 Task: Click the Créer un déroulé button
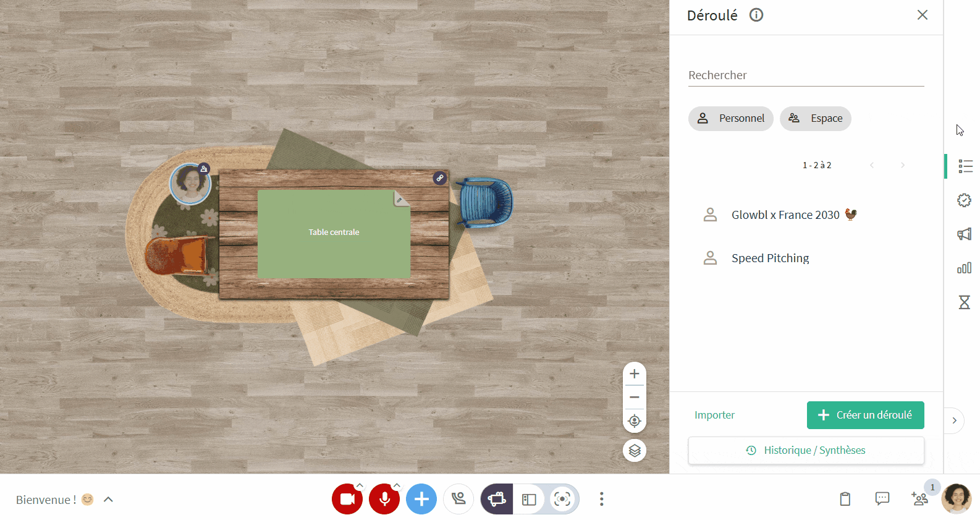coord(865,415)
